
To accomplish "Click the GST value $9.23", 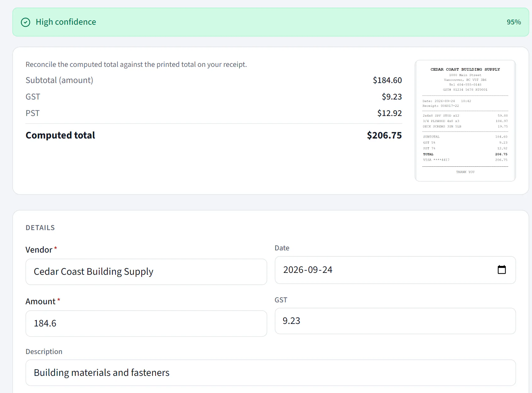I will (392, 97).
